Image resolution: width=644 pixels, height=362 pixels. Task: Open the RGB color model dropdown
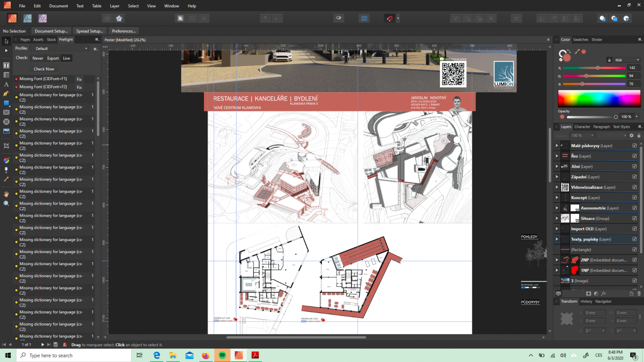click(x=627, y=60)
